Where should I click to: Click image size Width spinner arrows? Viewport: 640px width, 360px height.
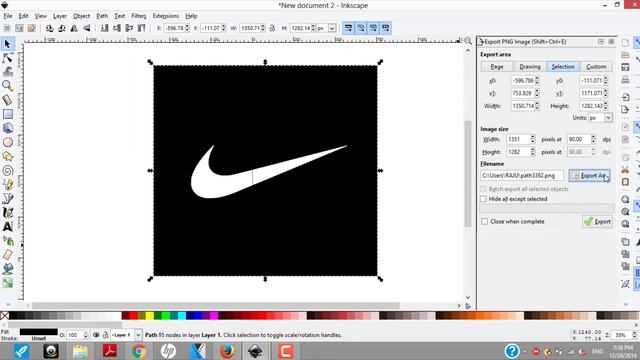(533, 139)
